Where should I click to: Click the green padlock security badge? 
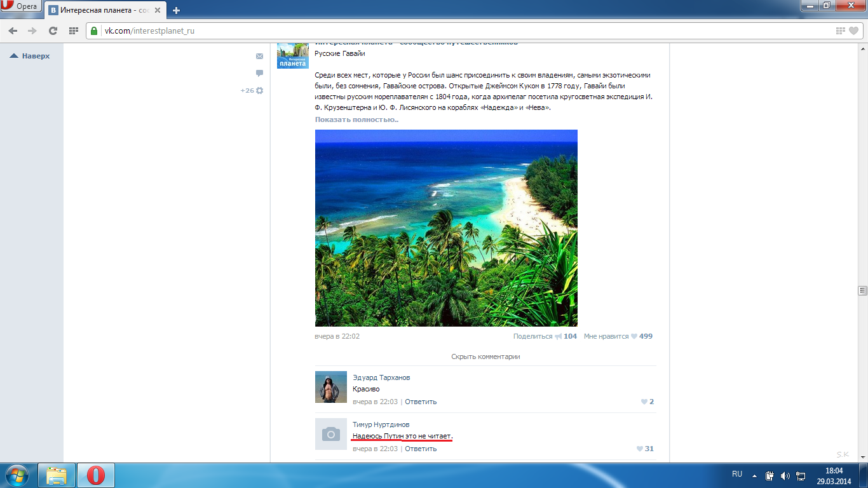95,30
